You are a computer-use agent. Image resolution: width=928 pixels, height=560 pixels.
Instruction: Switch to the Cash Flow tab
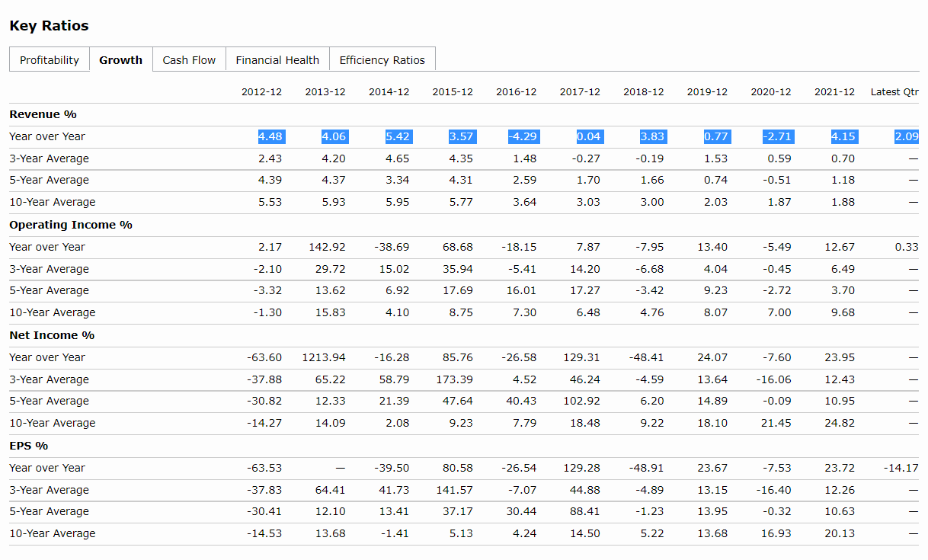(x=189, y=60)
